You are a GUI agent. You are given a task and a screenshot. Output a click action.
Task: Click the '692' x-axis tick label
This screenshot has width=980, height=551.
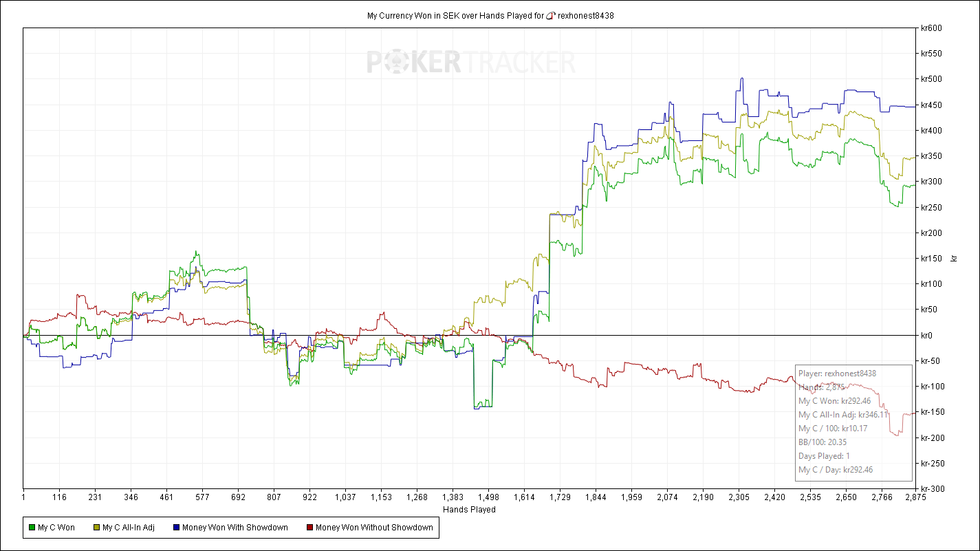click(x=238, y=497)
